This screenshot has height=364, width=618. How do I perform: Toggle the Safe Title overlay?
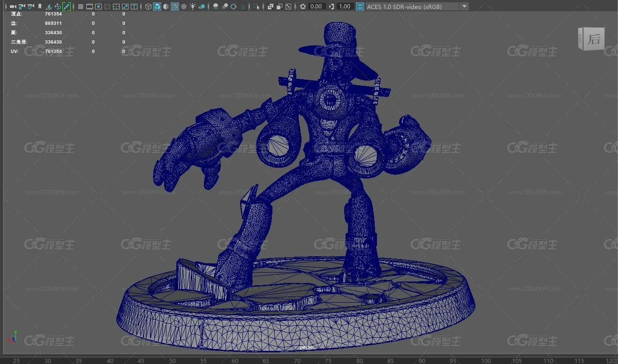[134, 7]
